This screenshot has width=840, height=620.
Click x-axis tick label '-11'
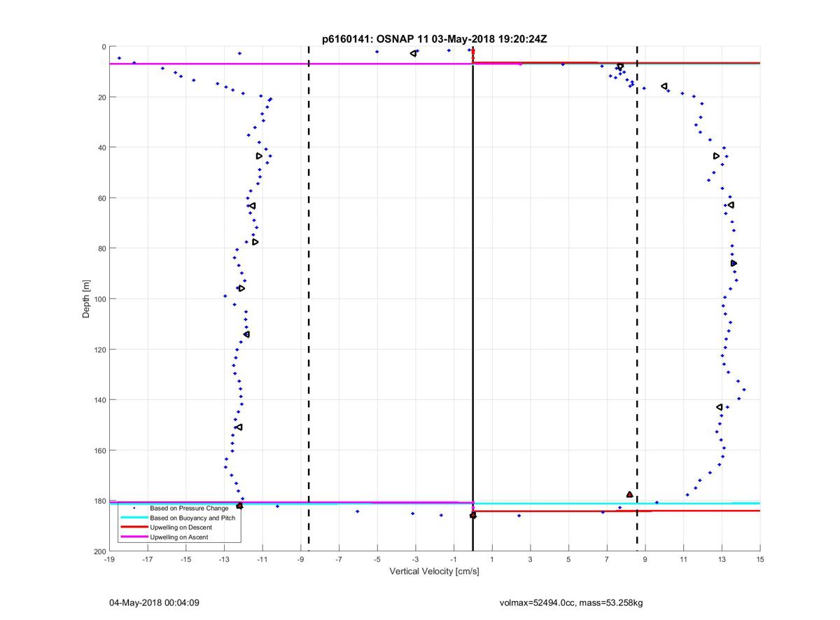pyautogui.click(x=262, y=559)
